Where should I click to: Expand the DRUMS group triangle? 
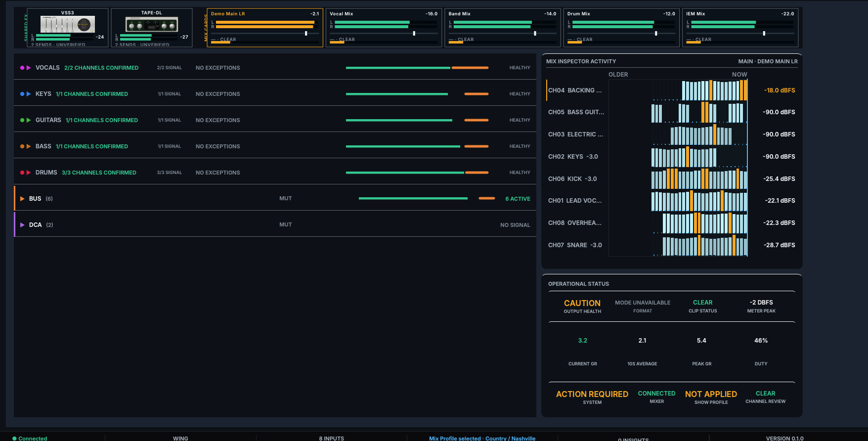(x=29, y=173)
